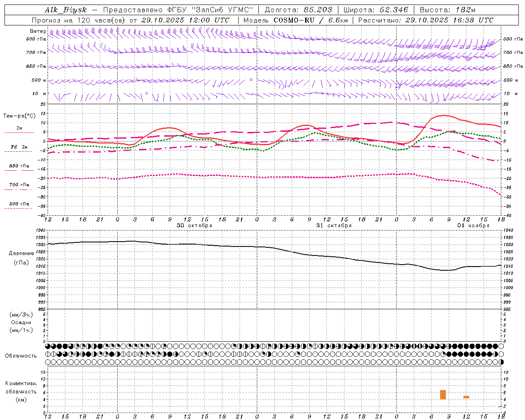Viewport: 525px width, 420px height.
Task: Click the (гПа) unit under Давление
Action: pos(21,263)
